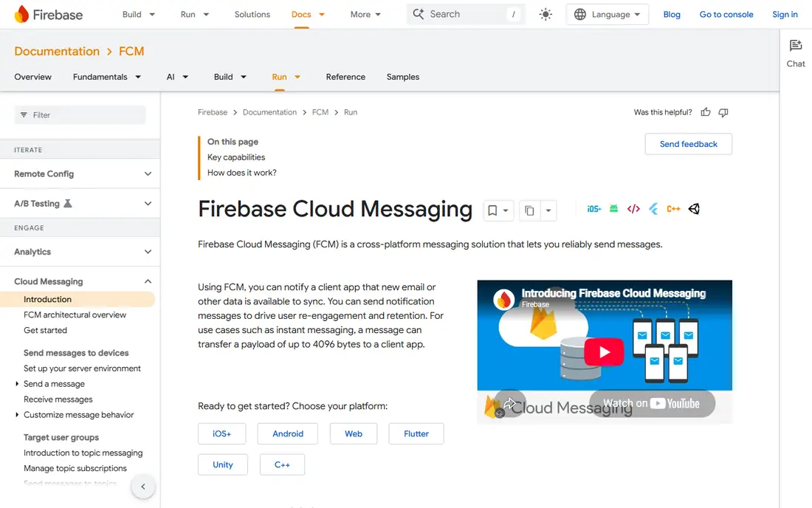This screenshot has width=812, height=508.
Task: Select the Android platform icon by the title
Action: tap(613, 209)
